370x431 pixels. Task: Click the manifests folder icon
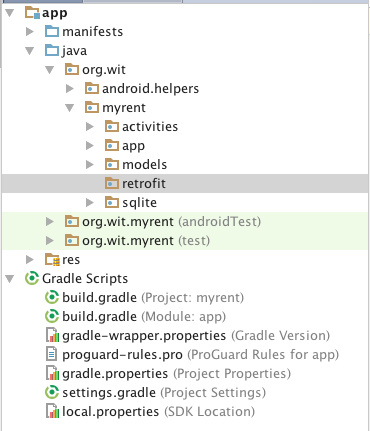click(x=52, y=31)
